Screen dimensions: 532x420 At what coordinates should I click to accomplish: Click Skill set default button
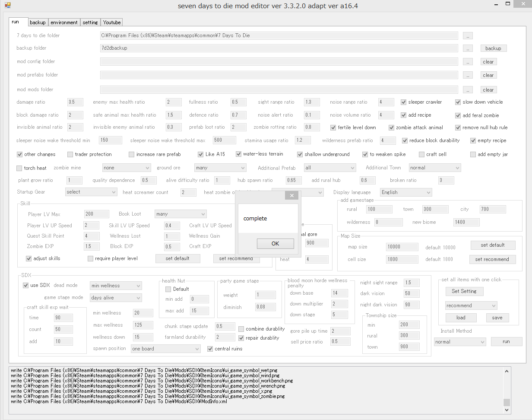click(178, 258)
